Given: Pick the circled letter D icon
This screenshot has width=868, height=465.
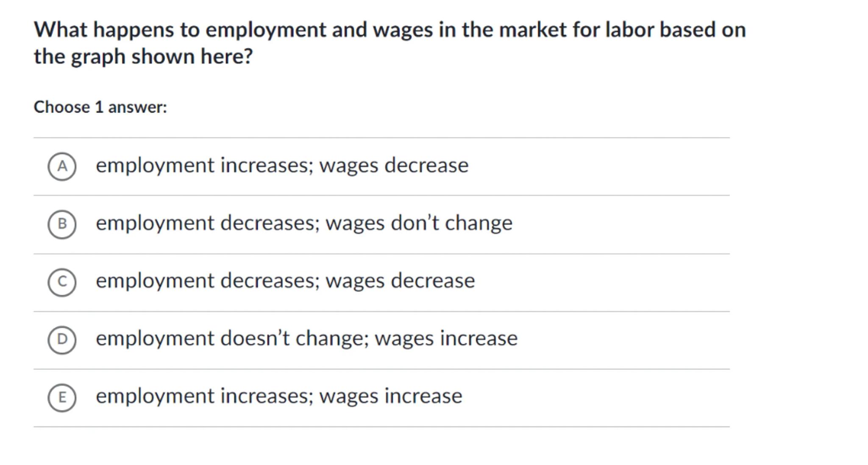Looking at the screenshot, I should point(62,340).
